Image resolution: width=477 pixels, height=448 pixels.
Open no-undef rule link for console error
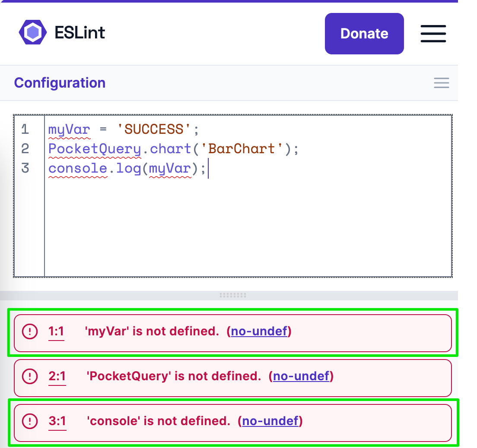pos(270,421)
